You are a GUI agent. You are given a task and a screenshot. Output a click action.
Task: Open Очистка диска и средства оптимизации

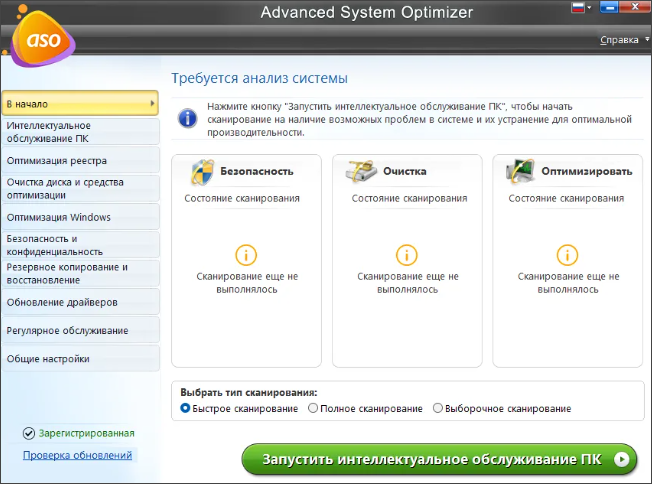coord(80,188)
